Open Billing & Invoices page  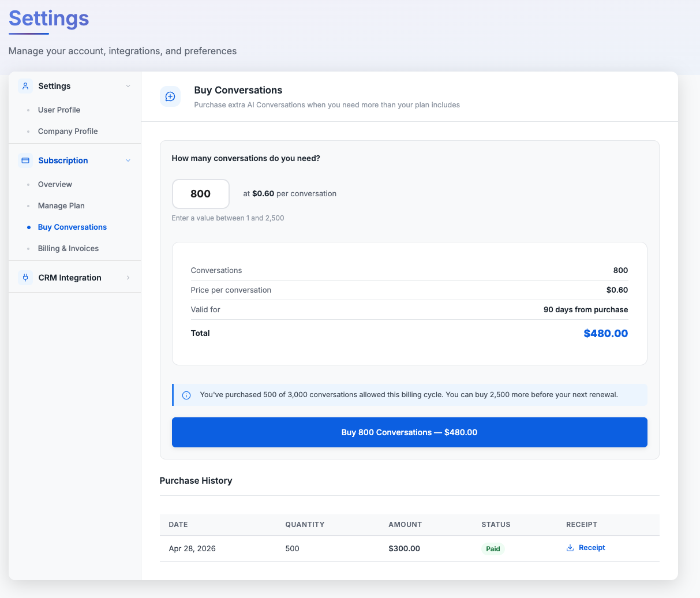click(x=68, y=248)
